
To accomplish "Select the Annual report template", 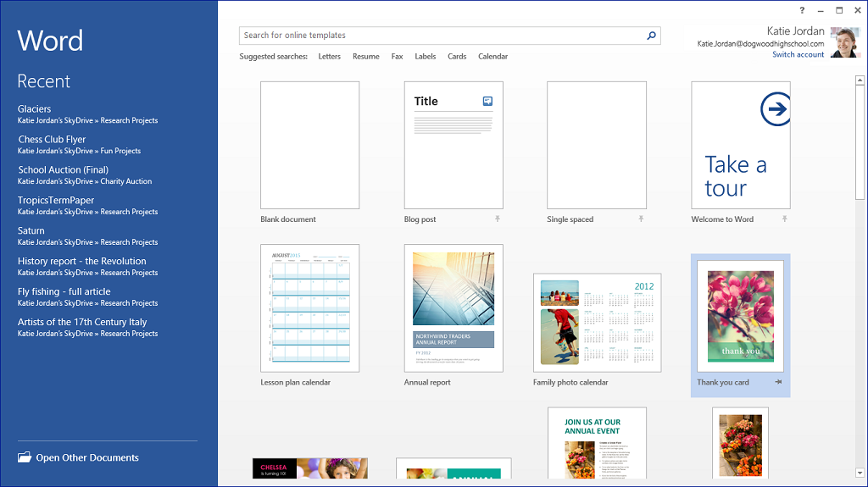I will (x=453, y=307).
